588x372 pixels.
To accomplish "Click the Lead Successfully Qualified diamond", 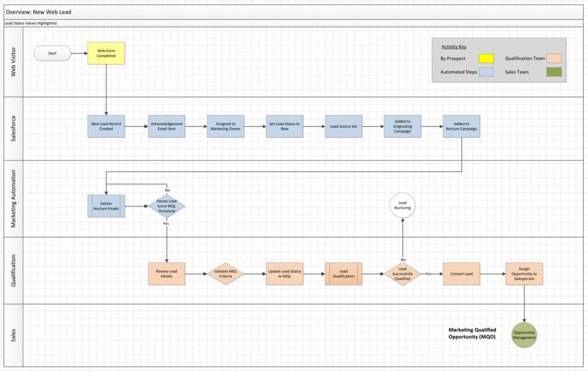I will pyautogui.click(x=402, y=273).
